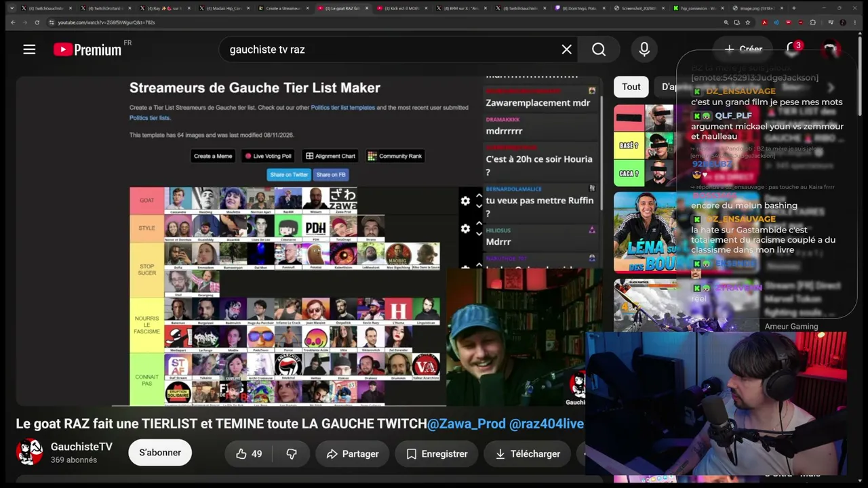Click the yellow NOURRIS LE FASCISME label
868x488 pixels.
point(147,325)
